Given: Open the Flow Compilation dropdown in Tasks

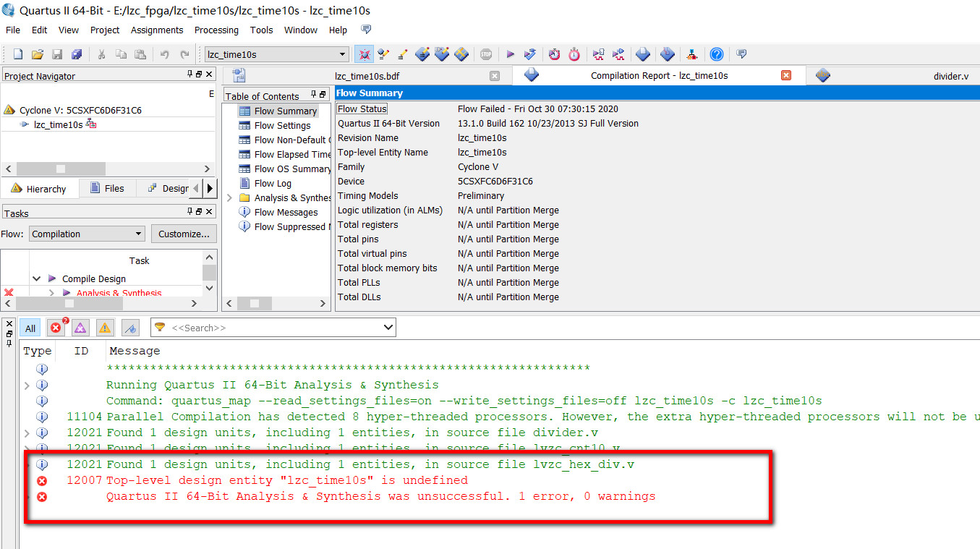Looking at the screenshot, I should (88, 234).
